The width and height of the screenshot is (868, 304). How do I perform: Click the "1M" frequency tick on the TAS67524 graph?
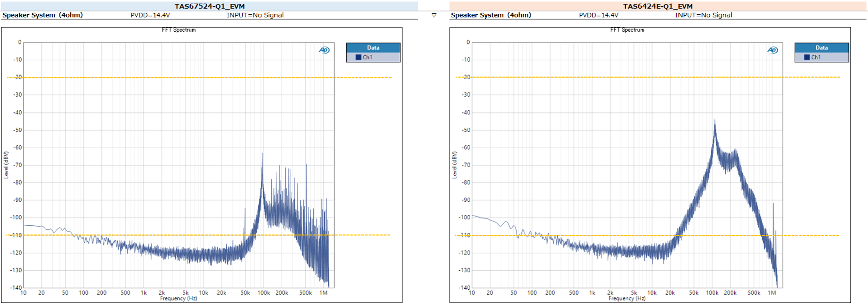pos(323,293)
